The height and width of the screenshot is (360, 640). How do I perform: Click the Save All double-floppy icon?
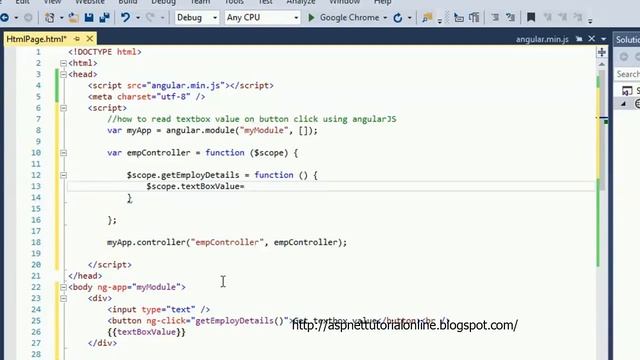click(x=104, y=18)
